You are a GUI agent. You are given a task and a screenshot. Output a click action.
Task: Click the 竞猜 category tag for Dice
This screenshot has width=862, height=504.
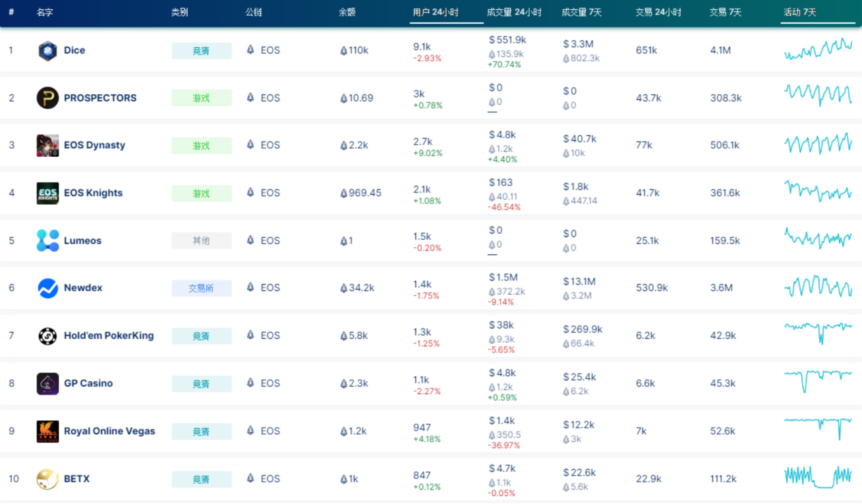click(202, 51)
